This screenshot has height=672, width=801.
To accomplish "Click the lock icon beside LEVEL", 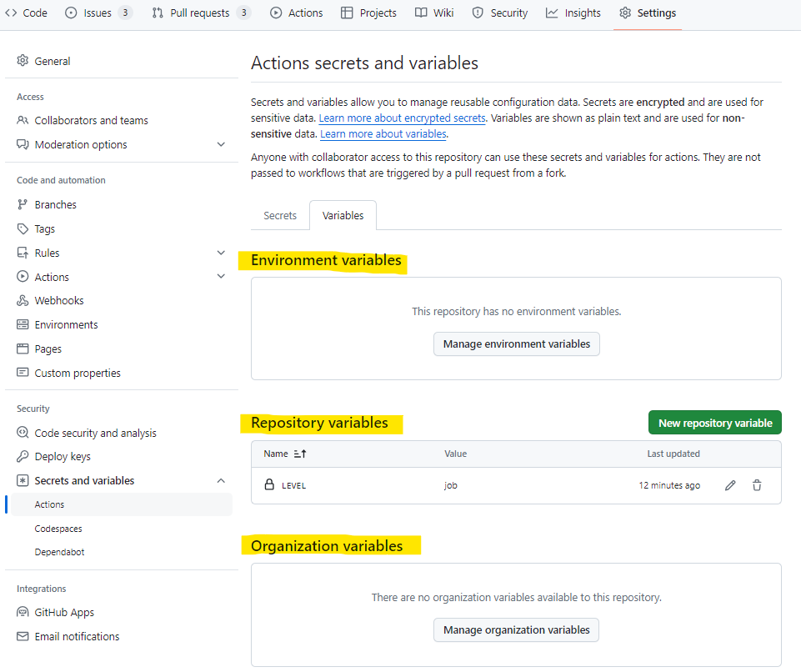I will point(269,484).
